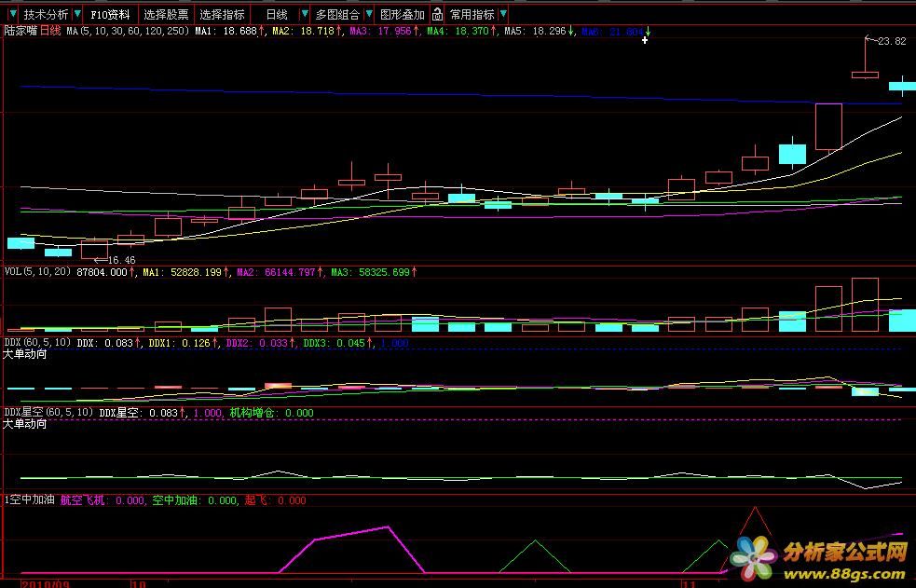Click the volume value 87804.000
The height and width of the screenshot is (588, 916).
pos(103,272)
